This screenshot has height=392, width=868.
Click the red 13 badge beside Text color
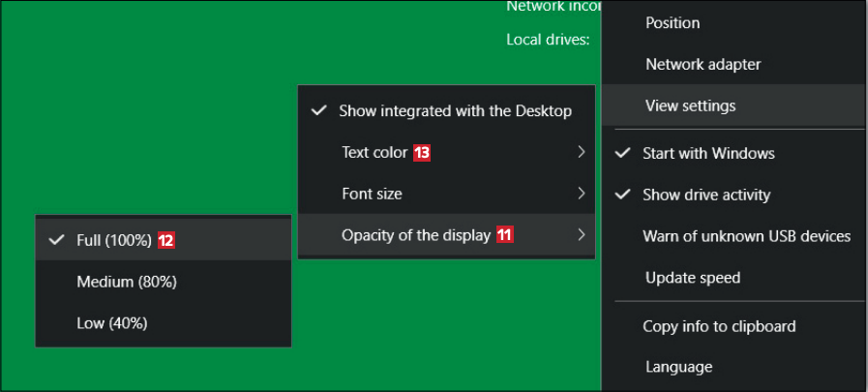click(422, 153)
